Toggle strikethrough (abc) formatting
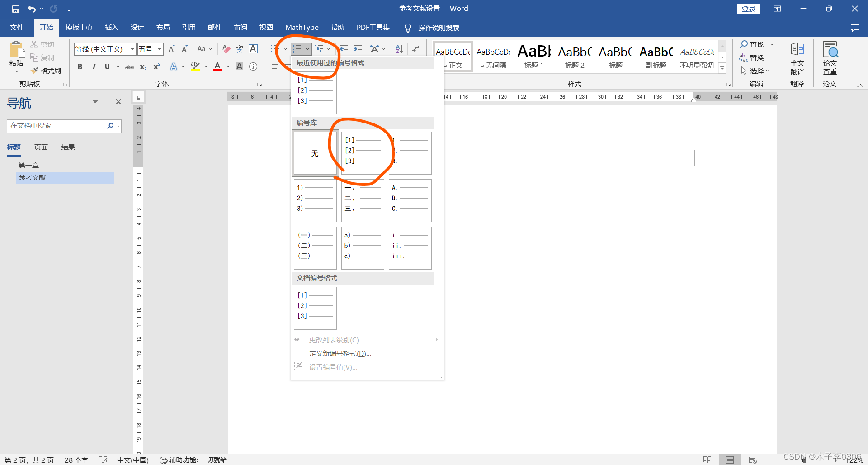868x465 pixels. [130, 66]
